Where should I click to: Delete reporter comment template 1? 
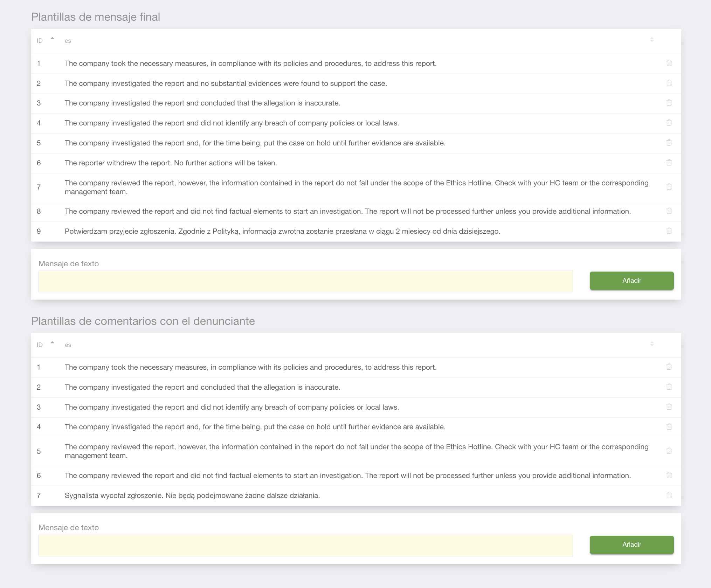[x=669, y=367]
